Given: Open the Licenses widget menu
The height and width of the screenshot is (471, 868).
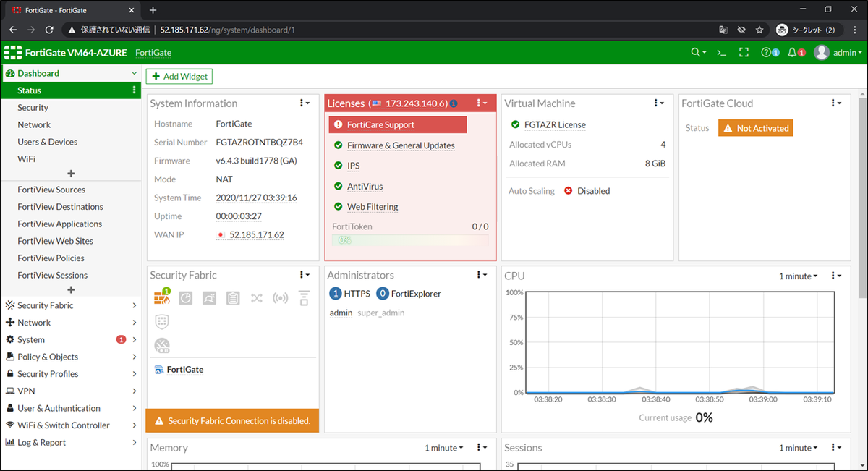Looking at the screenshot, I should tap(482, 103).
